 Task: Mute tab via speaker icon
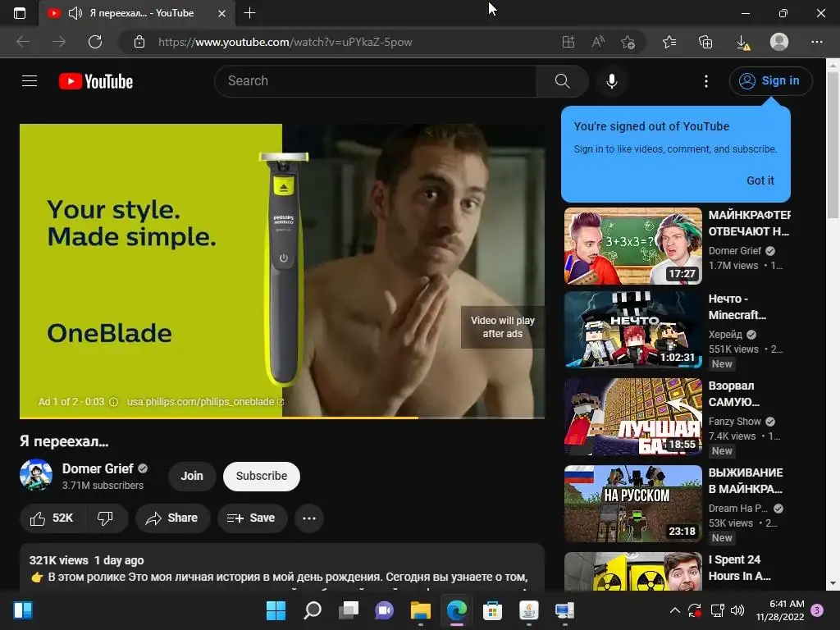coord(75,13)
